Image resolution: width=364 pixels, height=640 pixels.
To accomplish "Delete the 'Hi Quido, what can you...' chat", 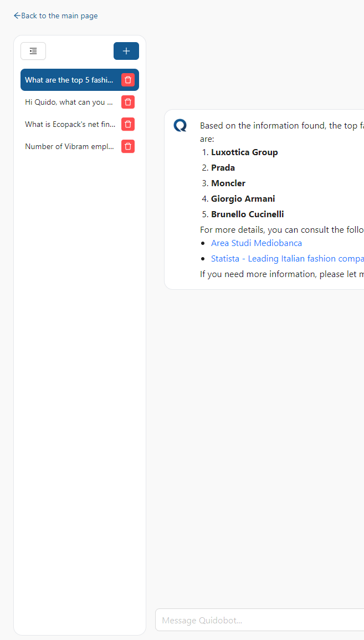I will (x=128, y=102).
